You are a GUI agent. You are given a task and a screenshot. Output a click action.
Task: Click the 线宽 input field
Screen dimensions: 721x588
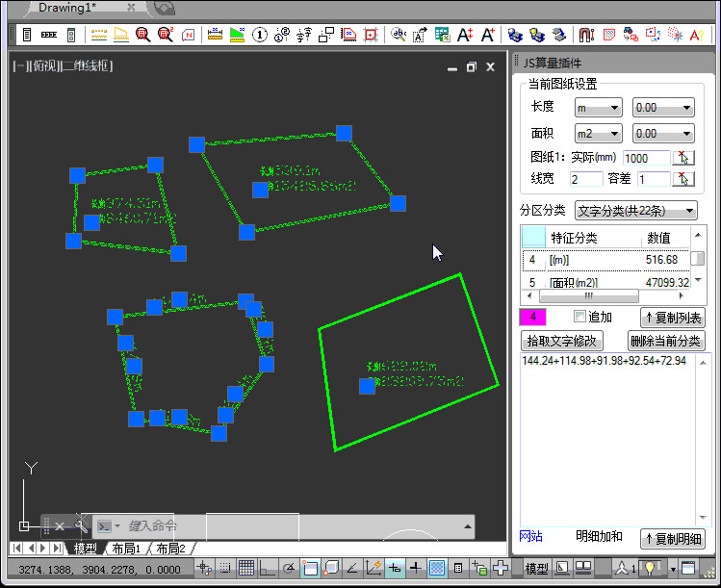[585, 179]
